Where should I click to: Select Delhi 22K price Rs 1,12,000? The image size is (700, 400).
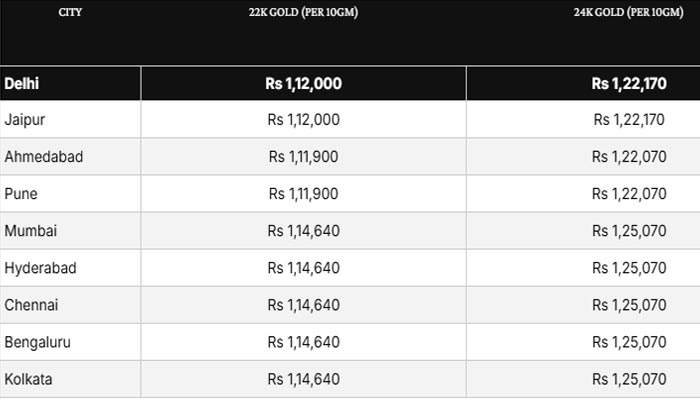(x=304, y=84)
